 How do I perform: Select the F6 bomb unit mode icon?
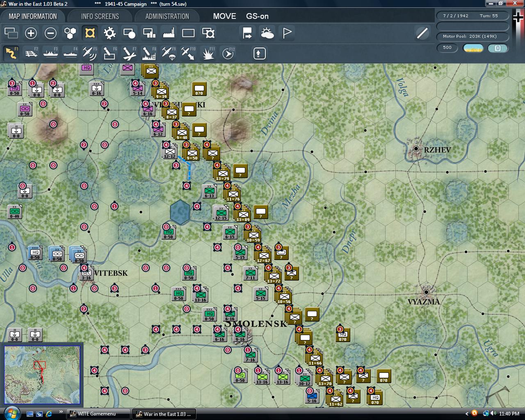[x=110, y=53]
